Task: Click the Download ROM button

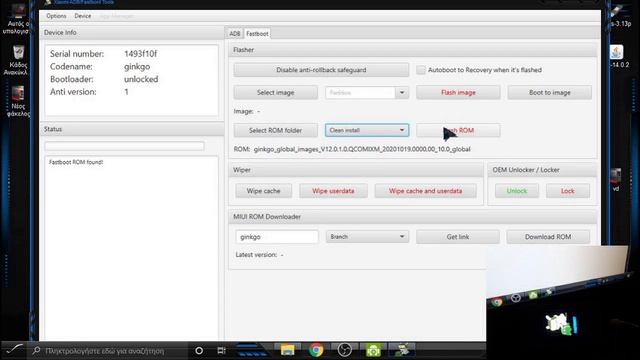Action: [548, 237]
